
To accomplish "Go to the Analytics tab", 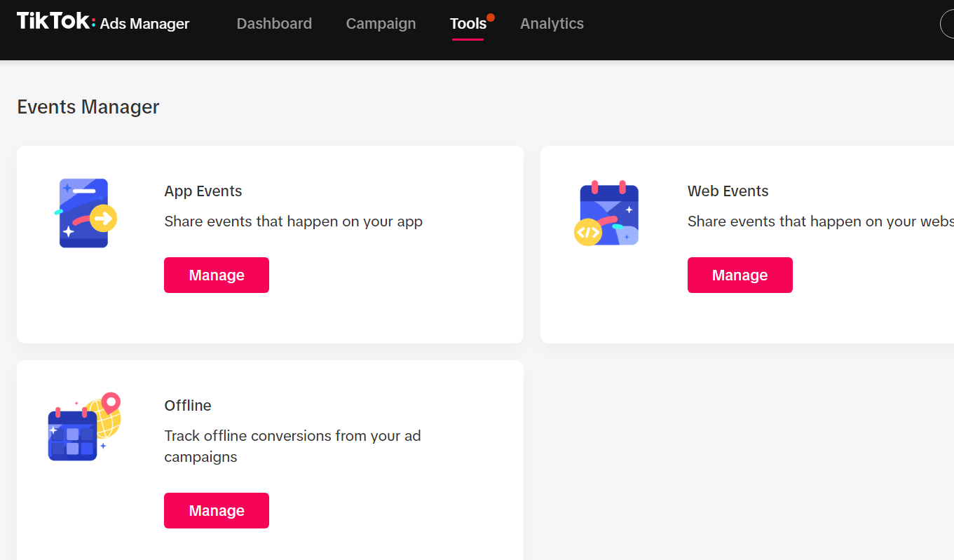I will coord(552,24).
